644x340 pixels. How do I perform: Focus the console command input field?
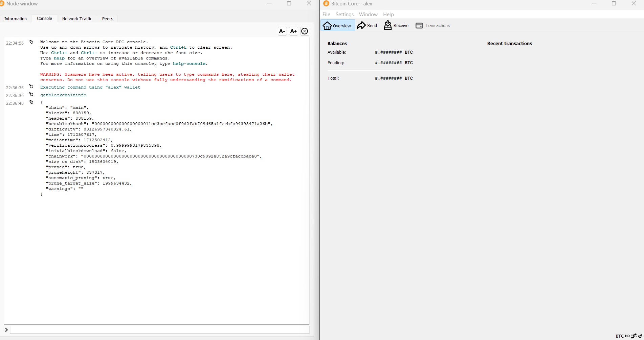pos(160,330)
